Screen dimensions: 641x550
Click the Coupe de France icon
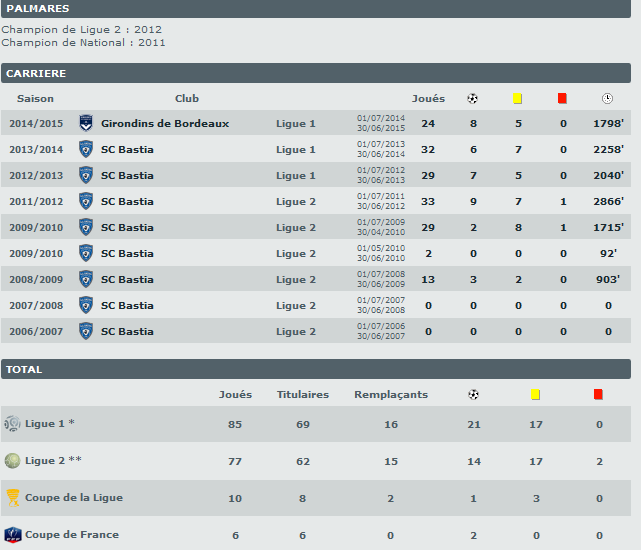12,534
